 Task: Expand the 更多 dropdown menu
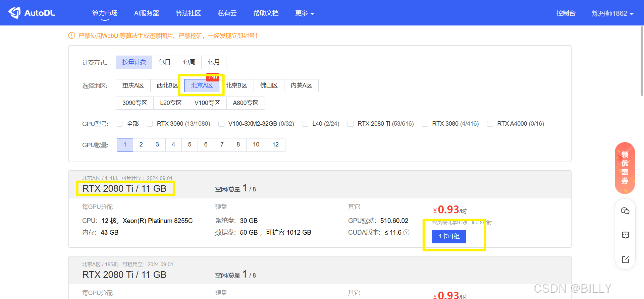tap(305, 13)
